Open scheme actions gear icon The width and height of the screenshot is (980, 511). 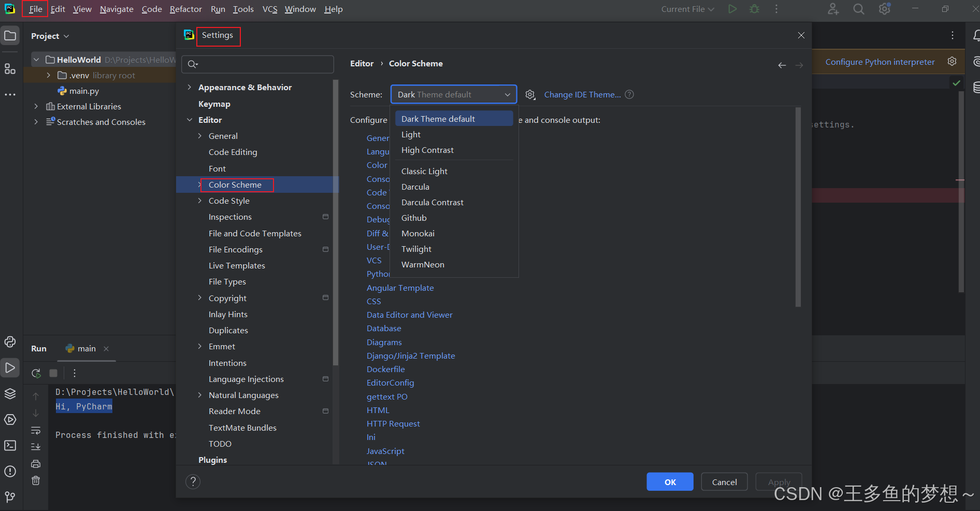[x=530, y=95]
